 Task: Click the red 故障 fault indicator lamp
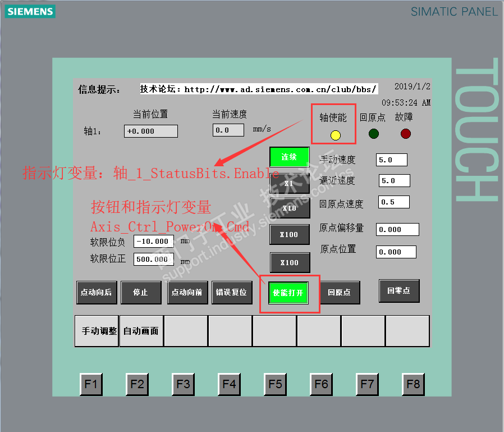click(406, 134)
